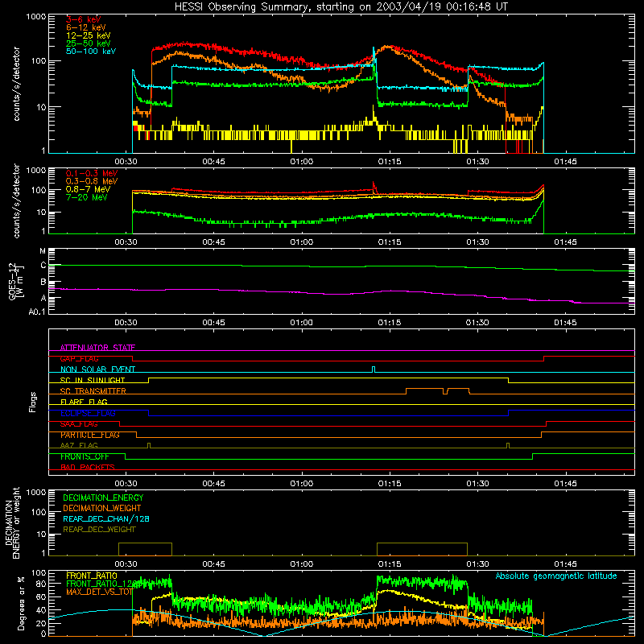This screenshot has height=644, width=644.
Task: Click the GAP_FLAG label
Action: [79, 358]
